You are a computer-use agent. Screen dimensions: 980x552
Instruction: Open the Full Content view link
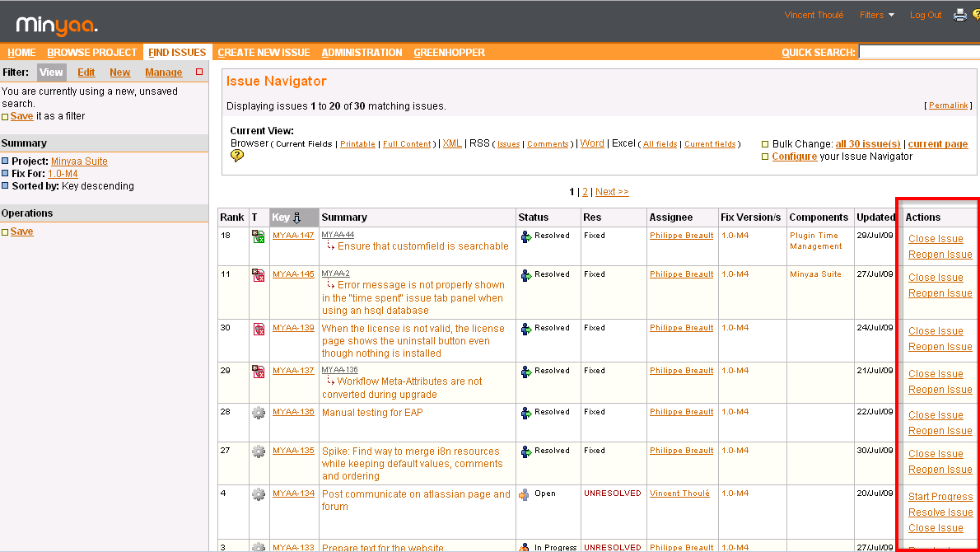pyautogui.click(x=407, y=144)
